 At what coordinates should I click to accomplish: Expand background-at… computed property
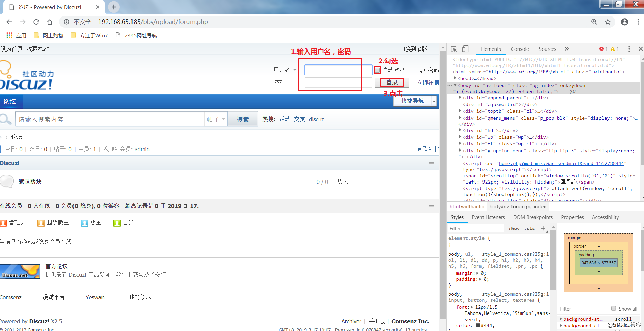(561, 319)
